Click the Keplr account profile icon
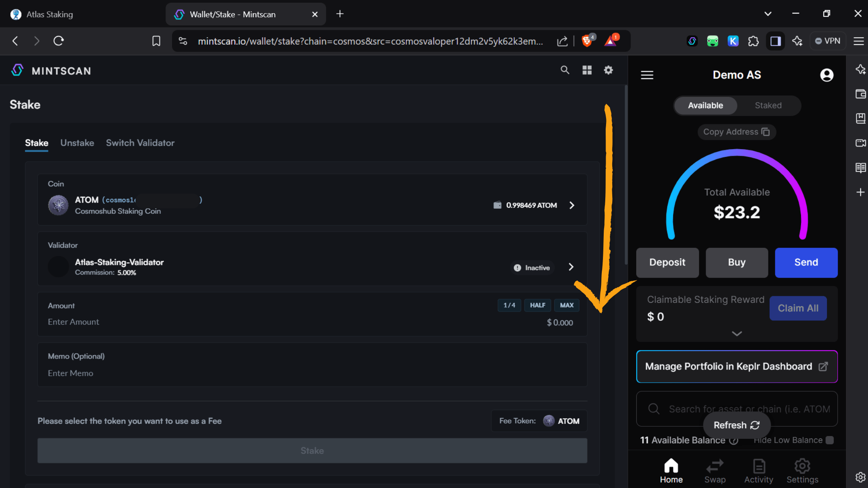Image resolution: width=868 pixels, height=488 pixels. [827, 75]
